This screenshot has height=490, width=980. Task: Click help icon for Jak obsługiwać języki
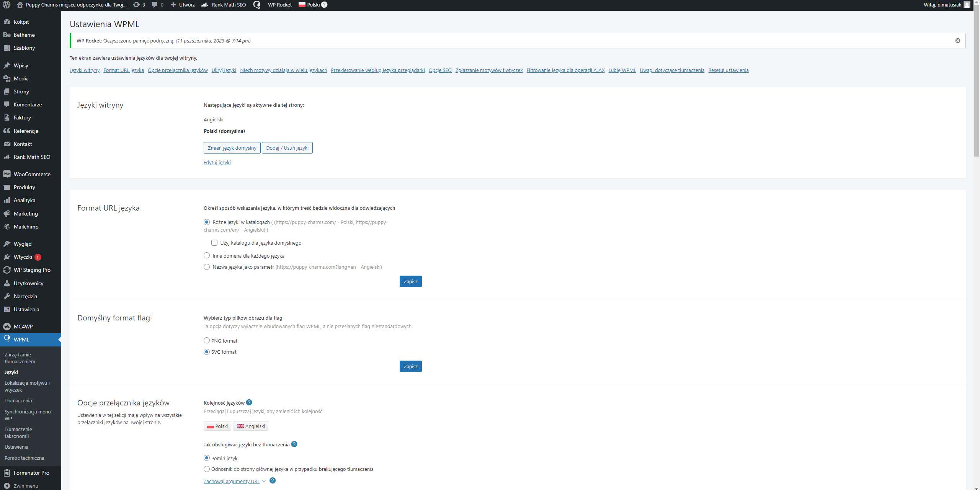click(x=294, y=444)
